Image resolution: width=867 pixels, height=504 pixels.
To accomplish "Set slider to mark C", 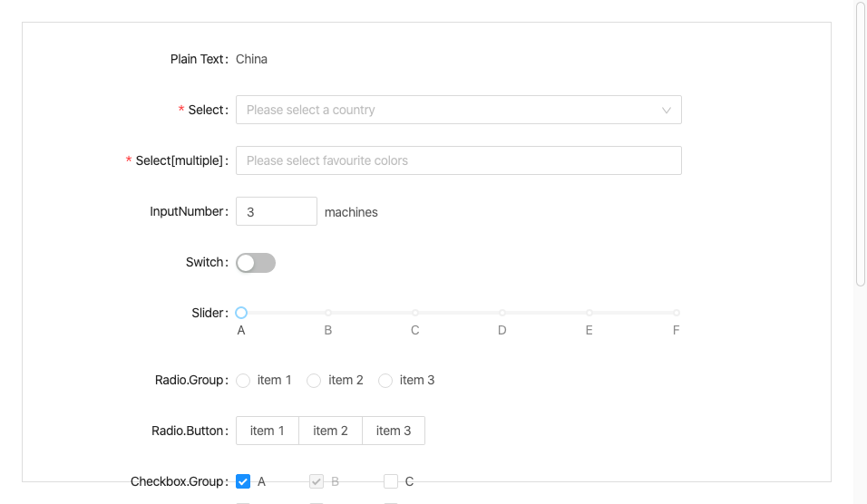I will 415,313.
